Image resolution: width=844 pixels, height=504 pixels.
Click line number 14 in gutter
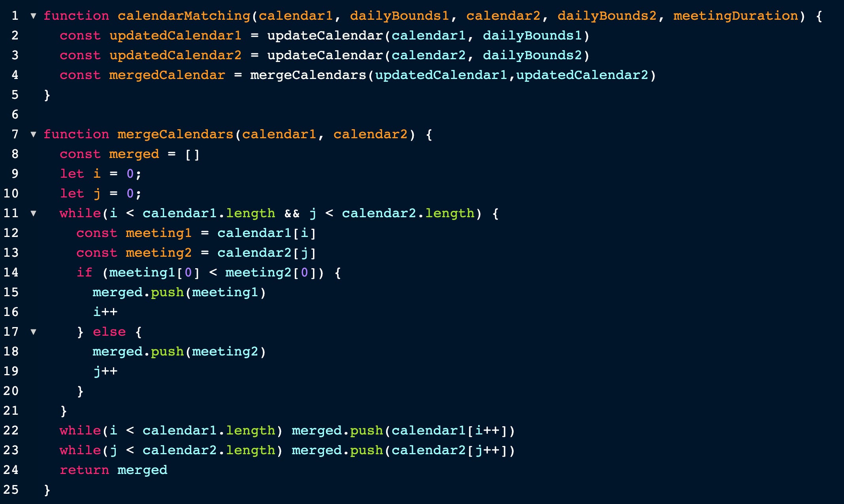coord(11,273)
